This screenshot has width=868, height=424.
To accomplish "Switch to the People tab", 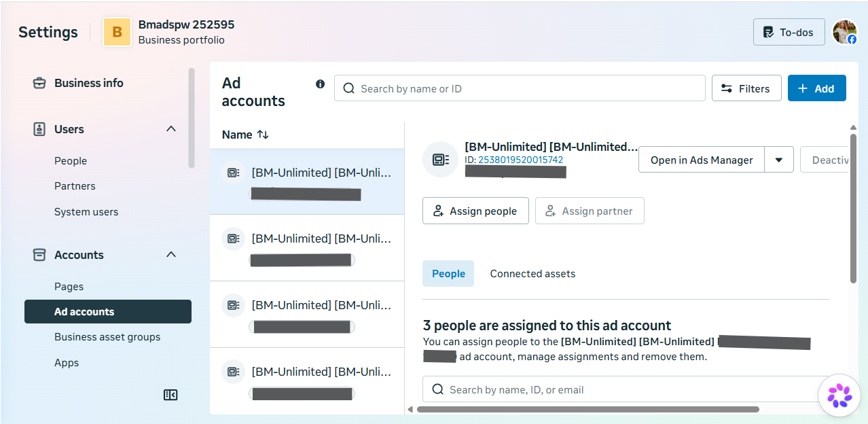I will coord(448,274).
